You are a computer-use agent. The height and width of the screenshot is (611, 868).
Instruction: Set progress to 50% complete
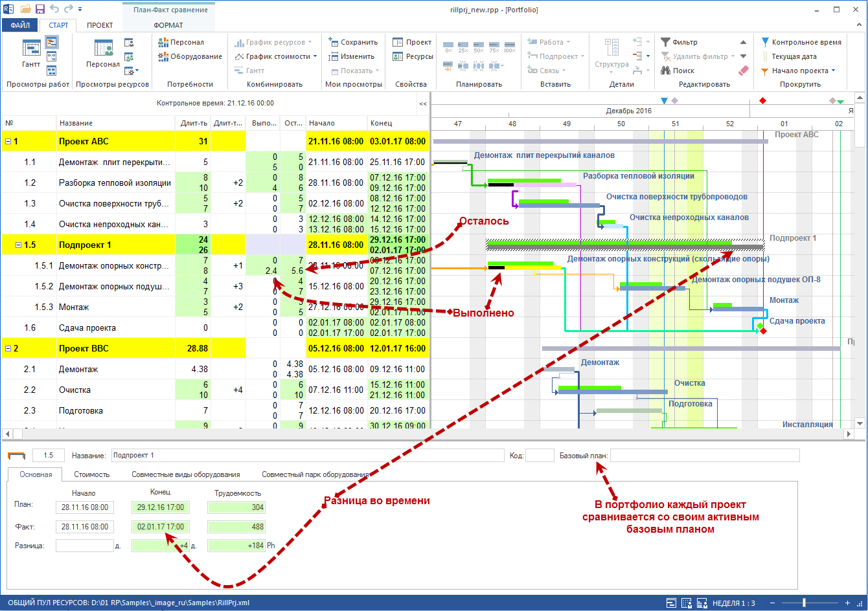pos(479,47)
